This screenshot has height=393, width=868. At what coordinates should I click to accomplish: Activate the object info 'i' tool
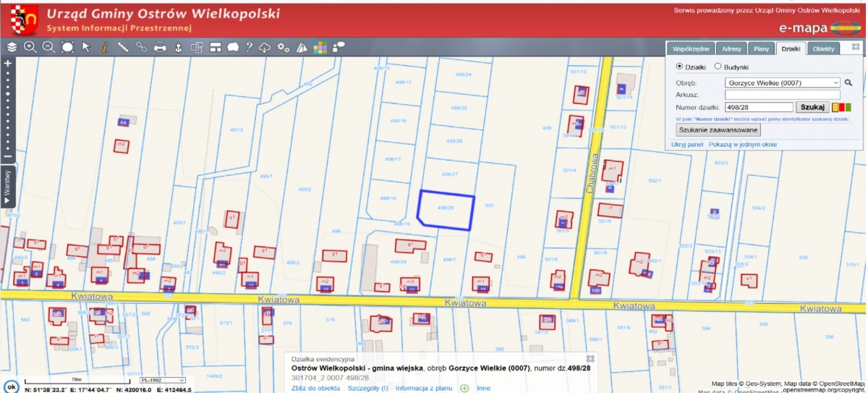(x=105, y=47)
